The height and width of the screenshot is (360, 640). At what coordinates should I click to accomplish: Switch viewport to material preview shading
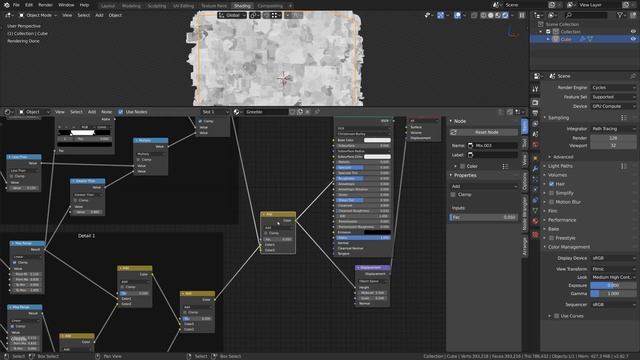(x=498, y=15)
